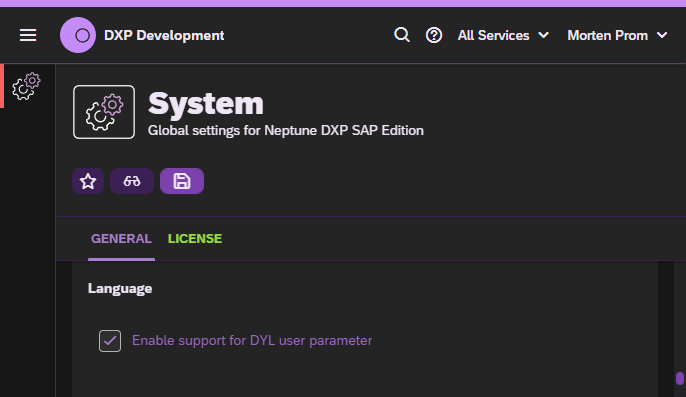The width and height of the screenshot is (686, 397).
Task: Expand the All Services dropdown
Action: pyautogui.click(x=503, y=35)
